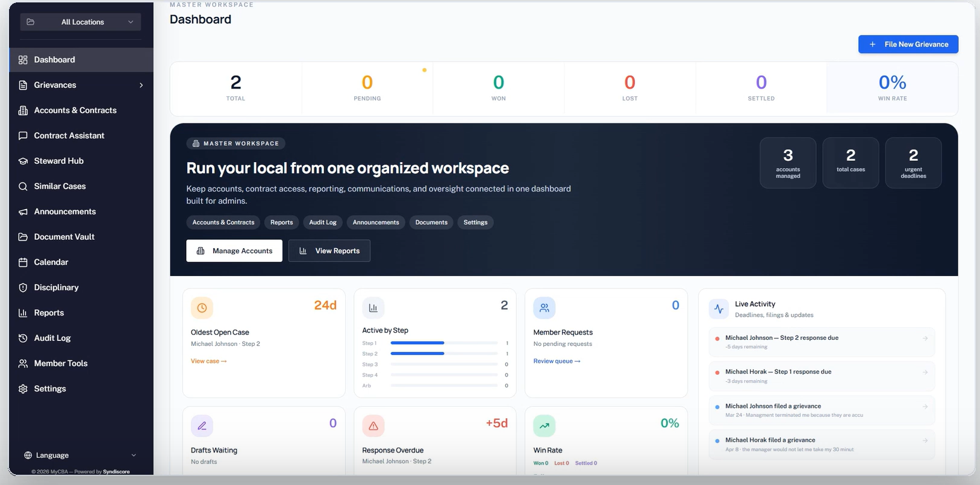
Task: Click the Settings pill in banner
Action: [475, 222]
